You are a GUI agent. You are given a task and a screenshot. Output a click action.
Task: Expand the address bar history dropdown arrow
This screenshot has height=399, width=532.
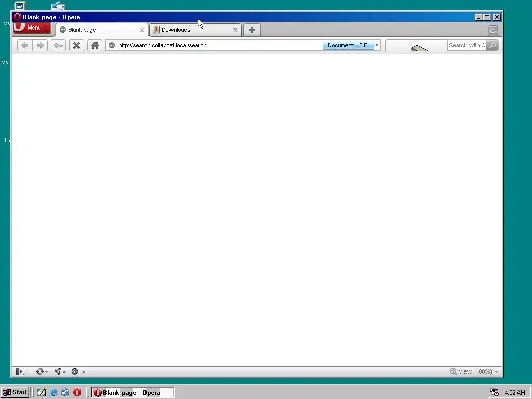point(377,45)
